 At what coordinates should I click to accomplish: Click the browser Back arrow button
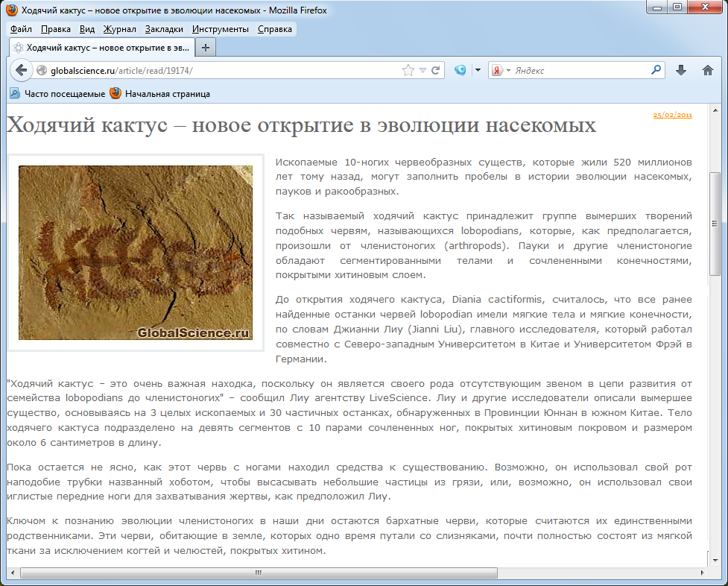tap(21, 70)
